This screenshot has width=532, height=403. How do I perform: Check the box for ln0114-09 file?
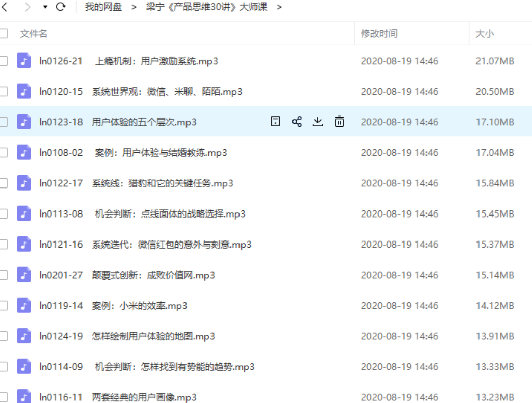click(x=4, y=366)
